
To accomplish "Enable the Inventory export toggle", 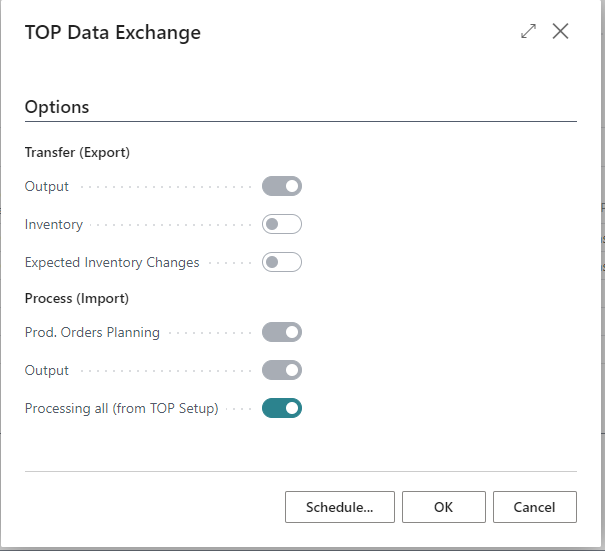I will (281, 224).
